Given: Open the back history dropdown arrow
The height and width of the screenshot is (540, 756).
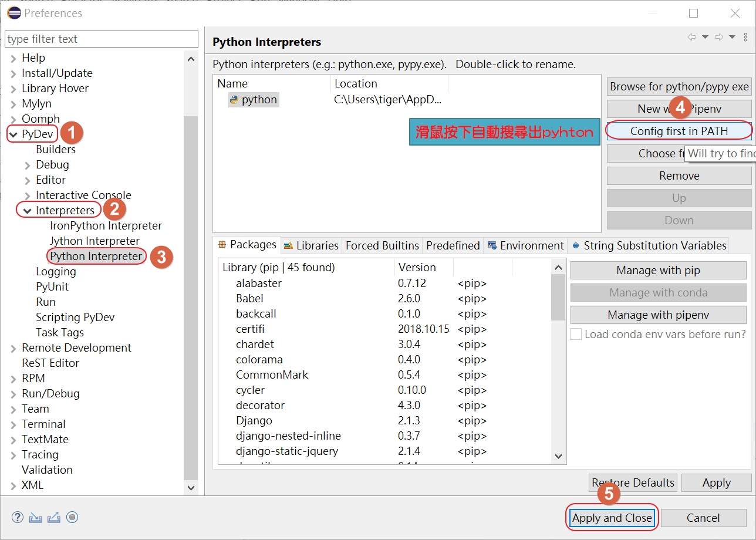Looking at the screenshot, I should 705,37.
